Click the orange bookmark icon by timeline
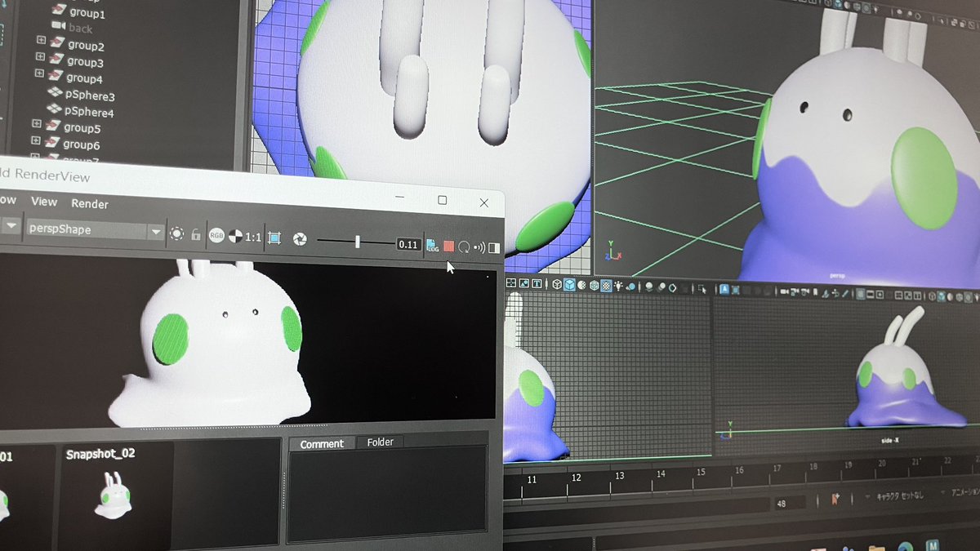Image resolution: width=980 pixels, height=551 pixels. [835, 499]
